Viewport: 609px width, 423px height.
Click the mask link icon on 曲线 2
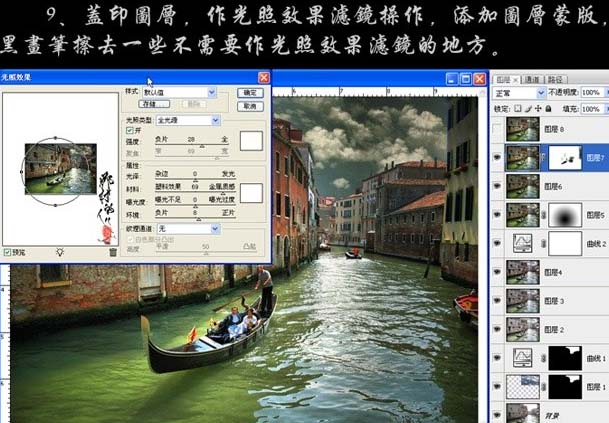(544, 244)
